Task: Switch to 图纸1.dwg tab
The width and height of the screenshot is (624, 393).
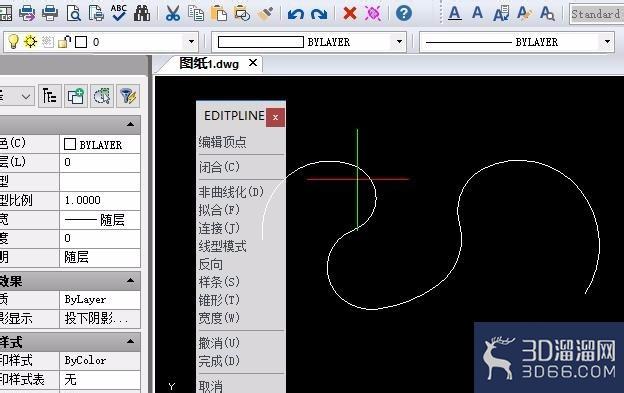Action: [x=209, y=64]
